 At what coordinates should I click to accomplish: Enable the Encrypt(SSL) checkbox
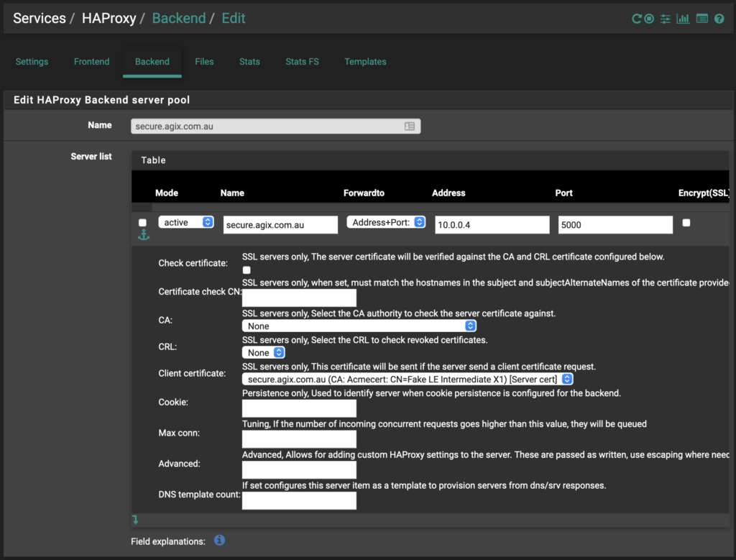686,223
